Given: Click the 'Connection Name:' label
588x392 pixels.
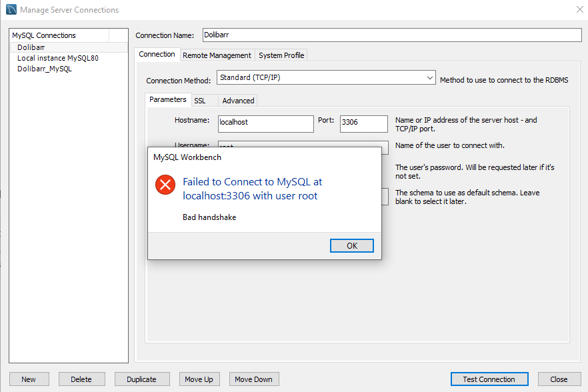Looking at the screenshot, I should (165, 35).
